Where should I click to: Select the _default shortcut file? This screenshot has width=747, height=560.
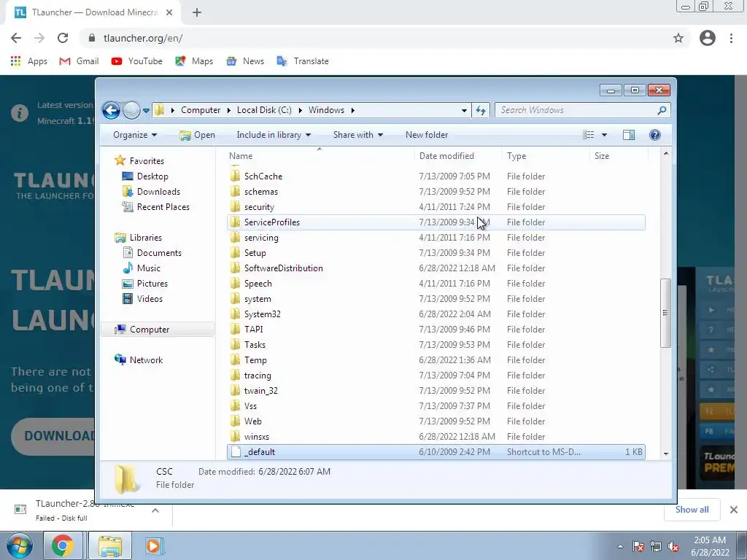click(436, 452)
